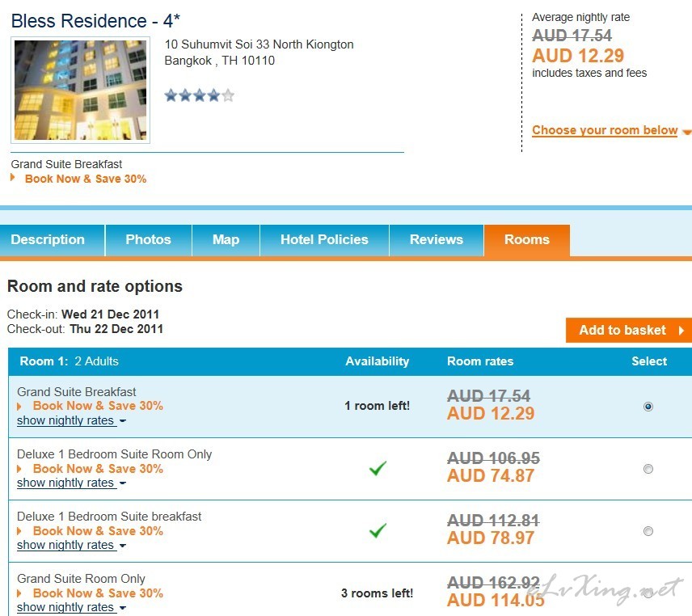The image size is (692, 616).
Task: Click the arrow on Add to basket button
Action: pyautogui.click(x=681, y=330)
